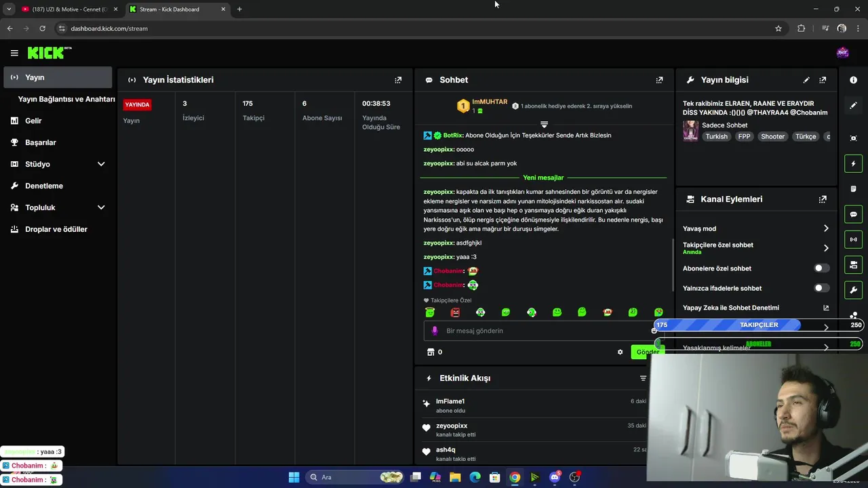
Task: Click the info icon in the right sidebar
Action: coord(853,80)
